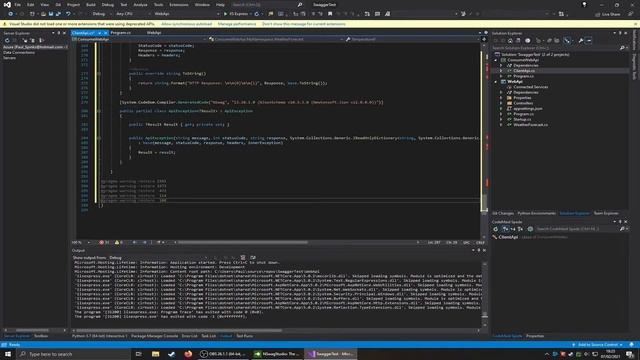Viewport: 640px width, 360px height.
Task: Open the editor zoom level dropdown
Action: coord(81,242)
